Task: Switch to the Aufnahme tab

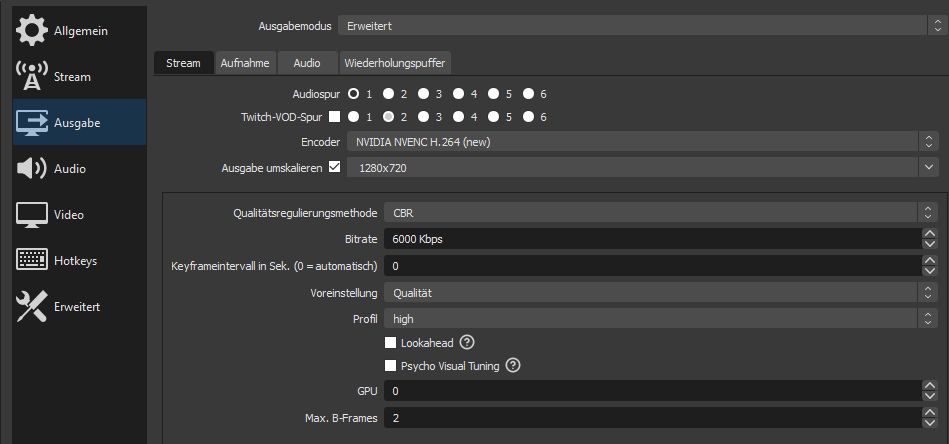Action: 245,63
